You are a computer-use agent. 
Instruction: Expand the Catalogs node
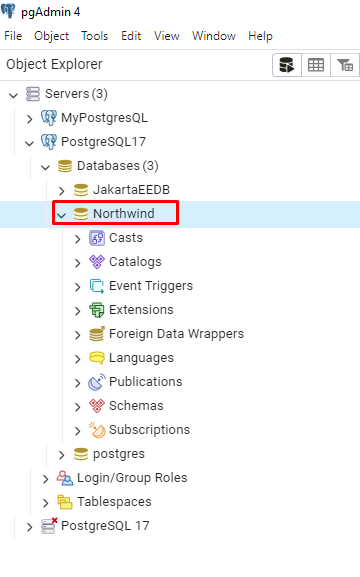coord(78,263)
